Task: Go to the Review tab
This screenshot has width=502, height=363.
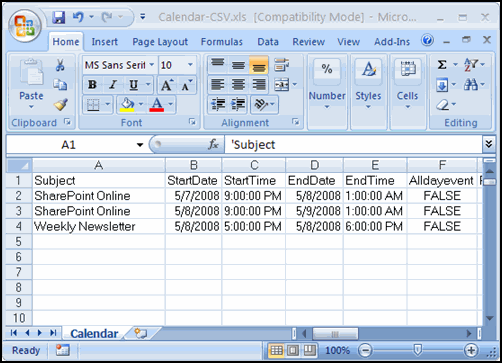Action: pos(308,42)
